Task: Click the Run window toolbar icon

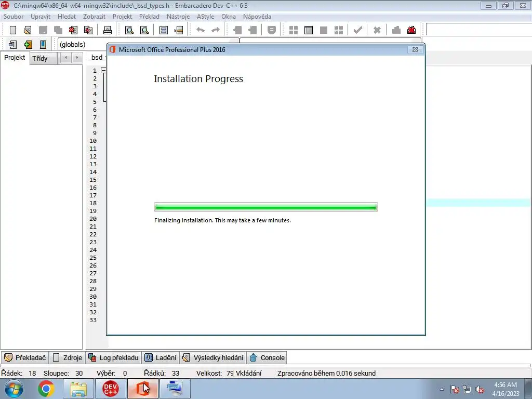Action: click(x=309, y=30)
